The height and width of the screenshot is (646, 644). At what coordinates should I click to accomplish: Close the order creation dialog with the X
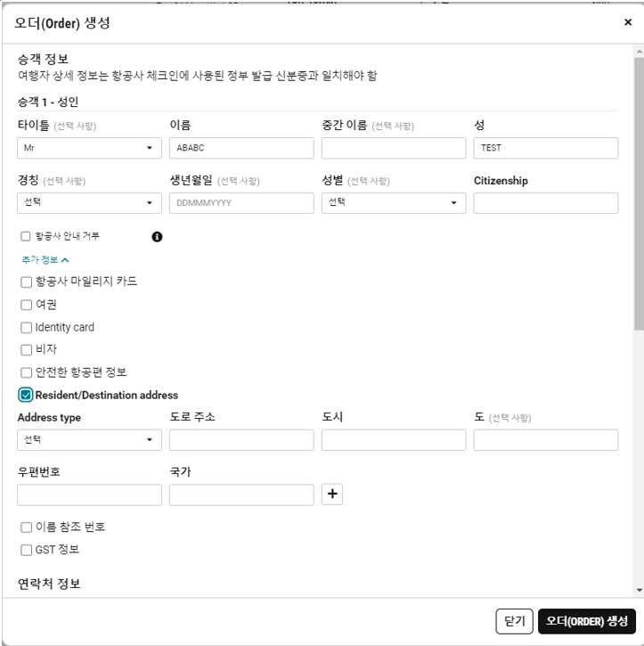coord(628,22)
